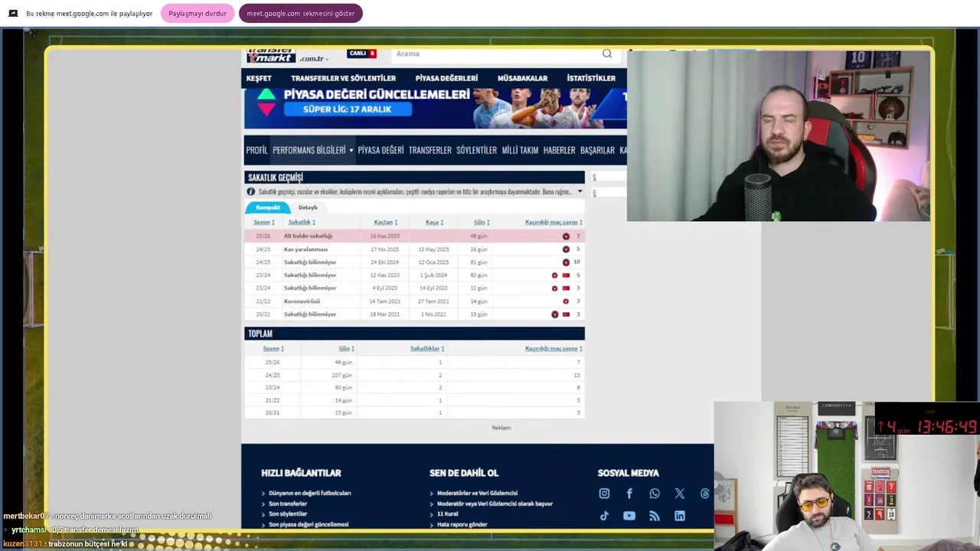Screen dimensions: 980x551
Task: Sort Toplam table by Sezon
Action: pos(273,348)
